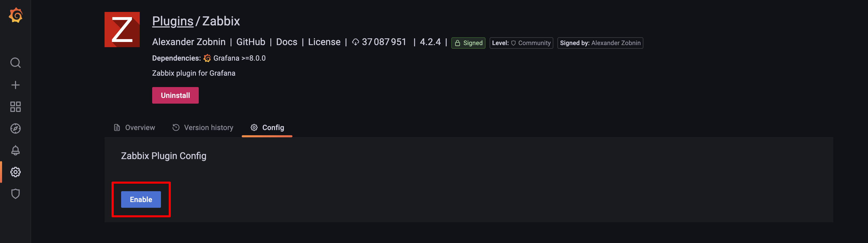Viewport: 868px width, 243px height.
Task: Click the Grafana logo home icon
Action: point(16,16)
